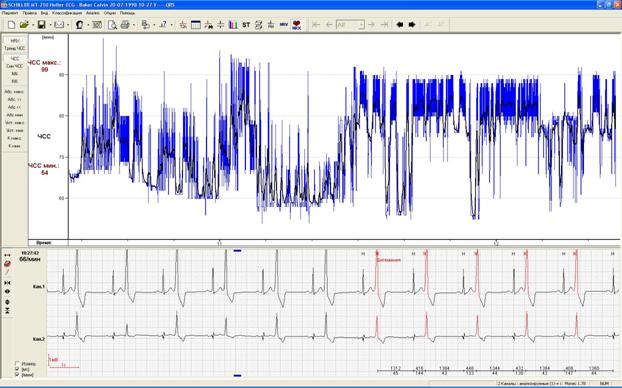This screenshot has height=388, width=622.
Task: Go to next event with black right arrow
Action: [x=412, y=25]
